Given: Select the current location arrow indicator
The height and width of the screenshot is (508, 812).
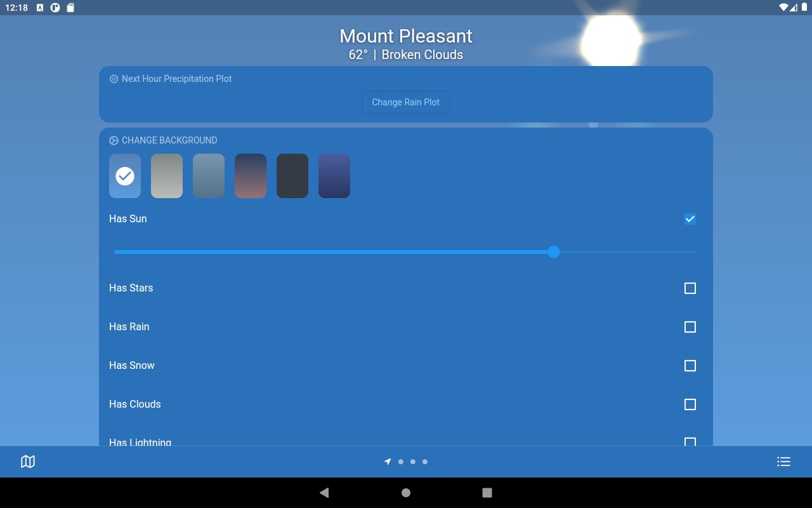Looking at the screenshot, I should coord(388,462).
